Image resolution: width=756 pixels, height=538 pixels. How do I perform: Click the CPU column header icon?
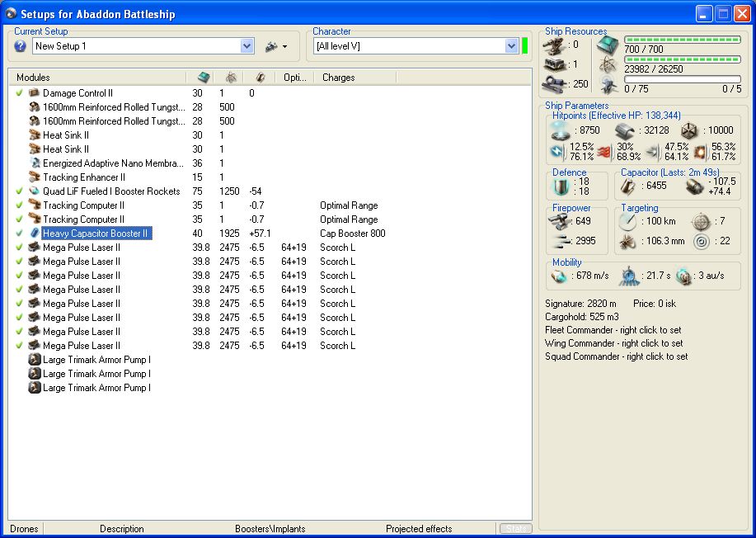pyautogui.click(x=204, y=78)
